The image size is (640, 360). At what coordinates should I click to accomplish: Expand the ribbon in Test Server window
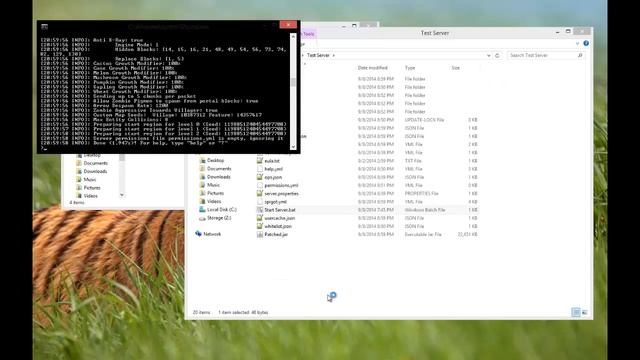coord(577,43)
